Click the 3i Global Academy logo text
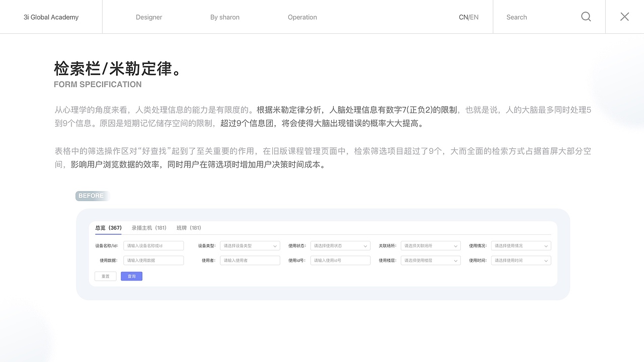This screenshot has height=362, width=644. pos(51,17)
